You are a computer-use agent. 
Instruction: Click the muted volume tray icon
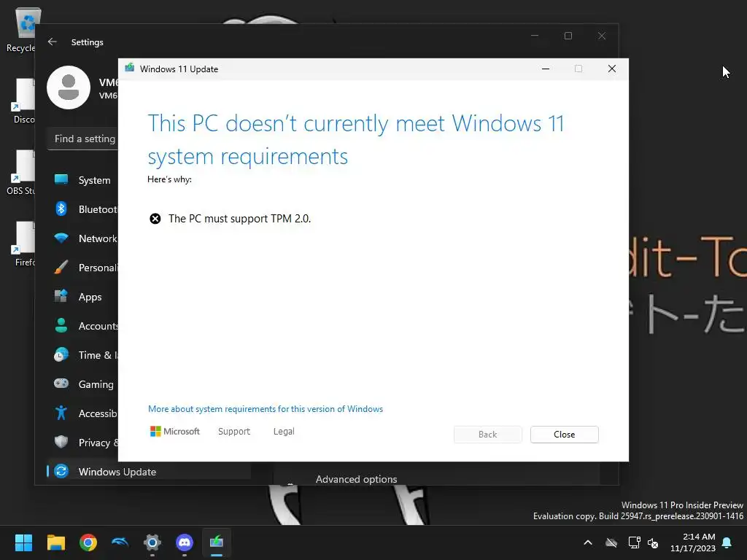pos(653,542)
